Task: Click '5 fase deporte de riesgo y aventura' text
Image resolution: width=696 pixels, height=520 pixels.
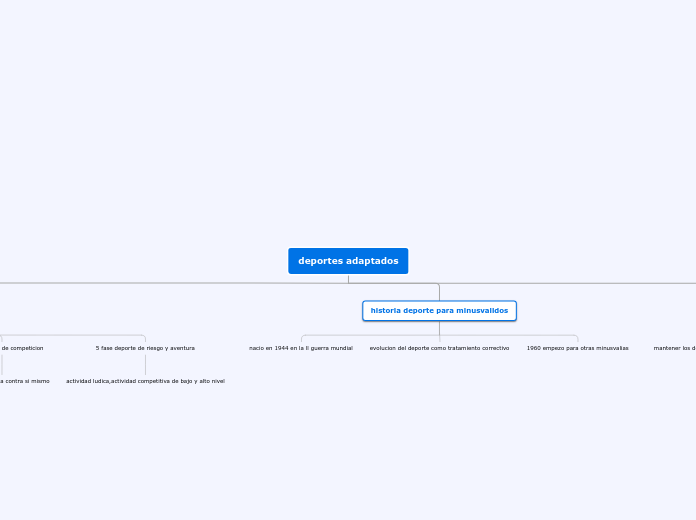Action: tap(145, 348)
